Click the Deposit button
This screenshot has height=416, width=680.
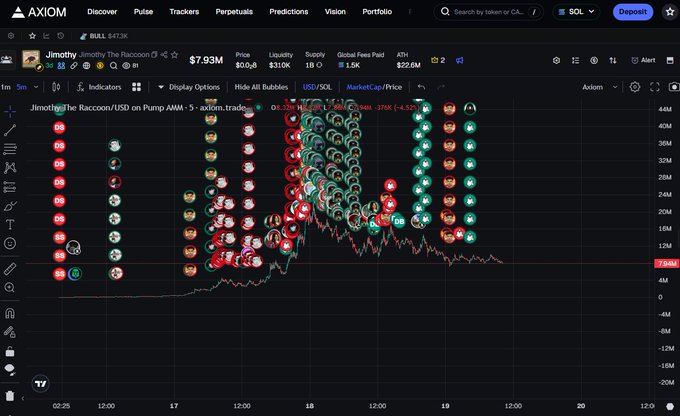click(633, 12)
